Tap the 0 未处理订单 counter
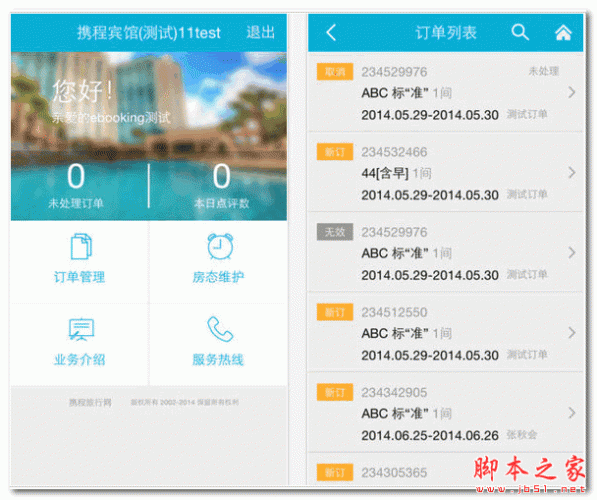Screen dimensions: 597x500 click(76, 186)
